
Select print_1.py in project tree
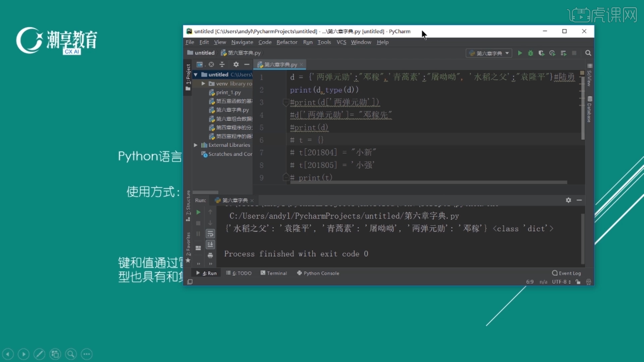pos(225,93)
